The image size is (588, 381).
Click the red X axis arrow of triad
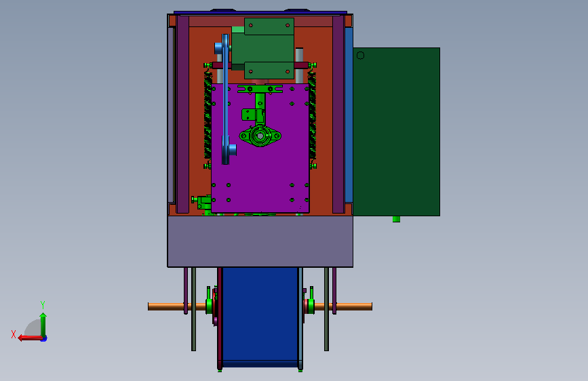click(x=30, y=338)
